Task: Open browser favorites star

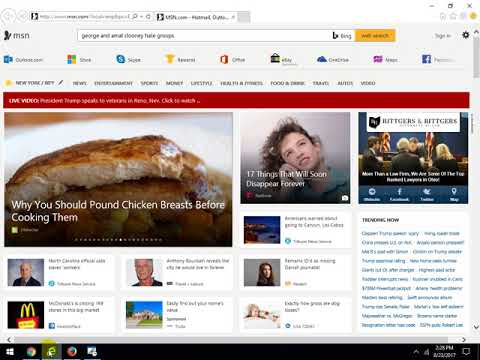Action: click(x=453, y=16)
